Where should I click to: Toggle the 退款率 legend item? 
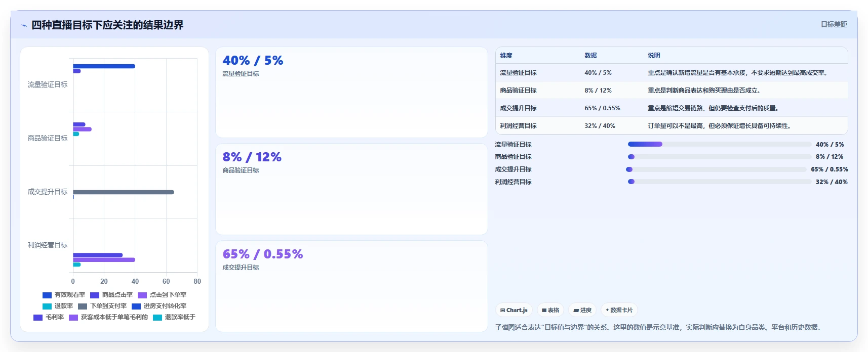pyautogui.click(x=58, y=306)
